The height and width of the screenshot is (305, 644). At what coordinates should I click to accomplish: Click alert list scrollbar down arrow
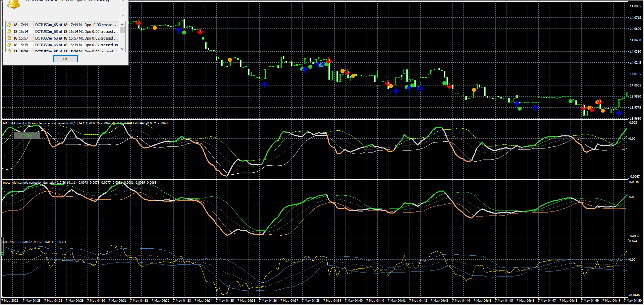[122, 49]
